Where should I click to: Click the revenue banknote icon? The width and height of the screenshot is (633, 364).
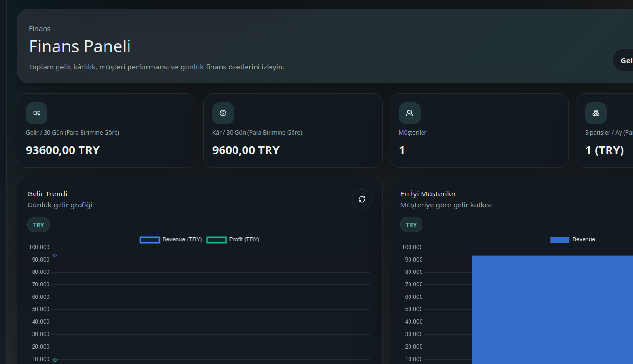36,113
